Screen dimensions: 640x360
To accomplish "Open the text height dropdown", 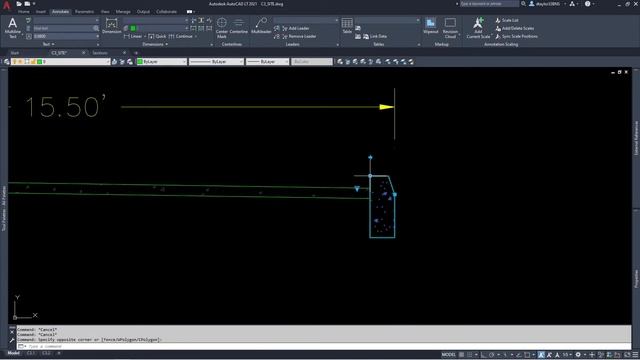I will tap(97, 36).
